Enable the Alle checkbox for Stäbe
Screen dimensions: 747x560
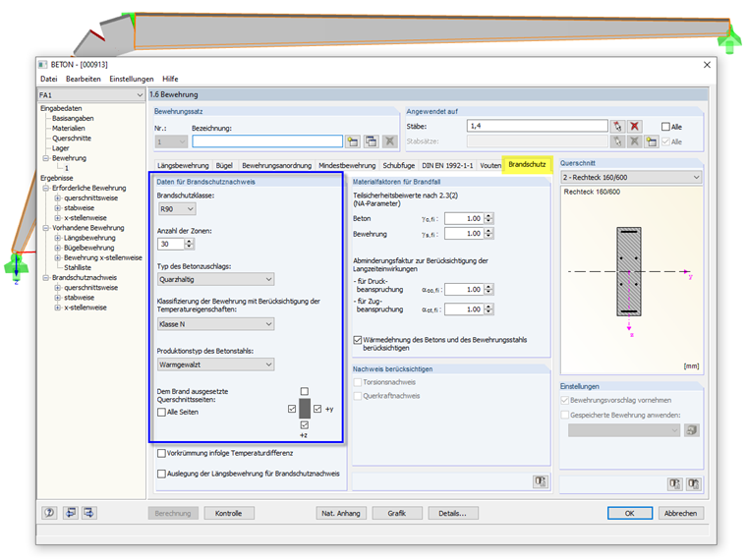pyautogui.click(x=666, y=127)
